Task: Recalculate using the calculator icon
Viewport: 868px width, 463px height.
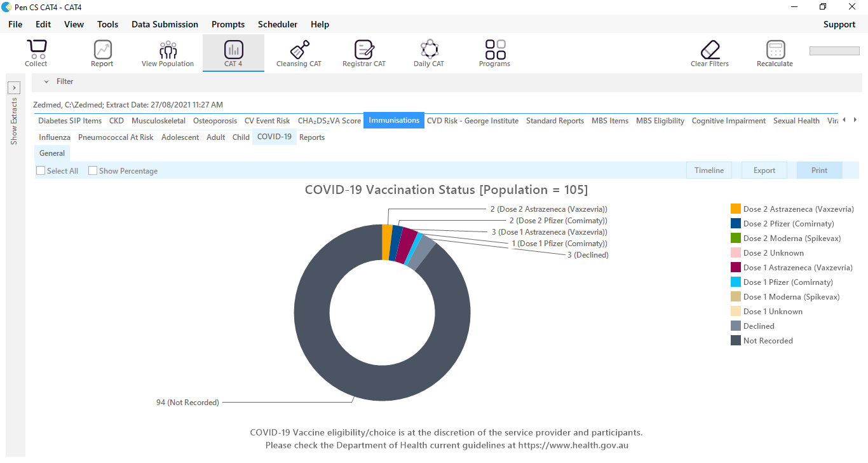Action: pos(775,53)
